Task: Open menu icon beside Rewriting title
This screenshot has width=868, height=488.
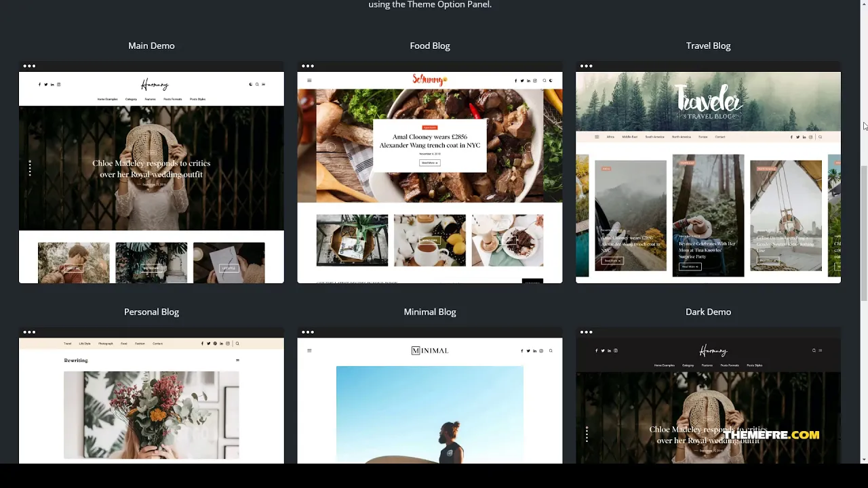Action: click(x=237, y=361)
